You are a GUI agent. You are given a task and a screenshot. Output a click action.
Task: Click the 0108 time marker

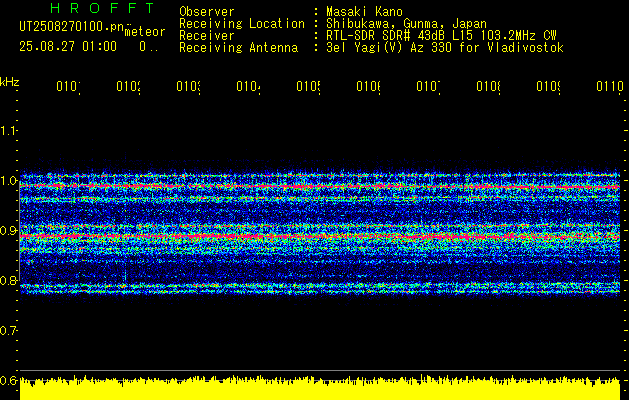click(488, 86)
